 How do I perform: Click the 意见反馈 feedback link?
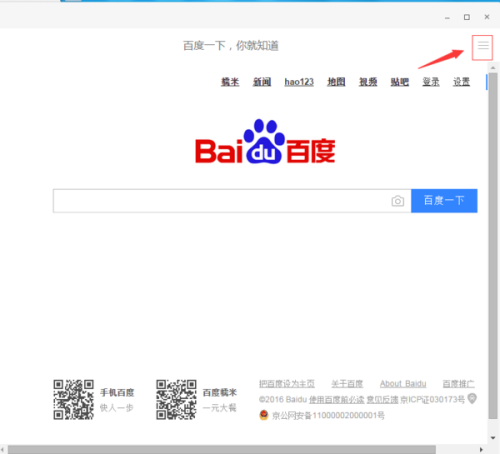[x=382, y=399]
